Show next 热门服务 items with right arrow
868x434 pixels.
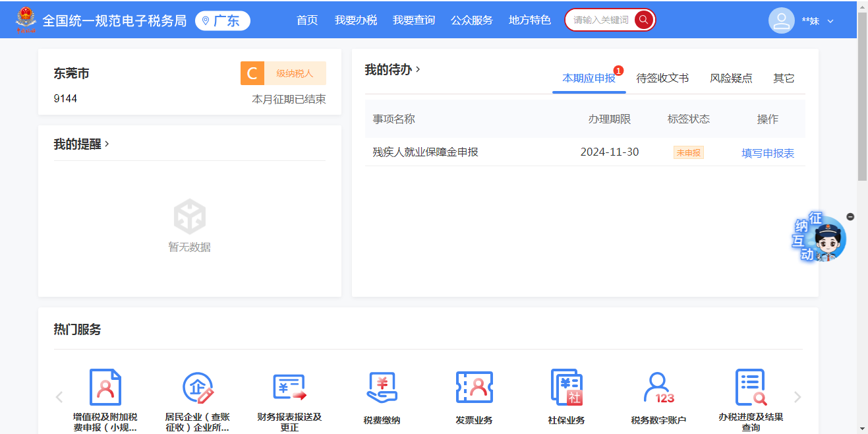click(x=797, y=397)
